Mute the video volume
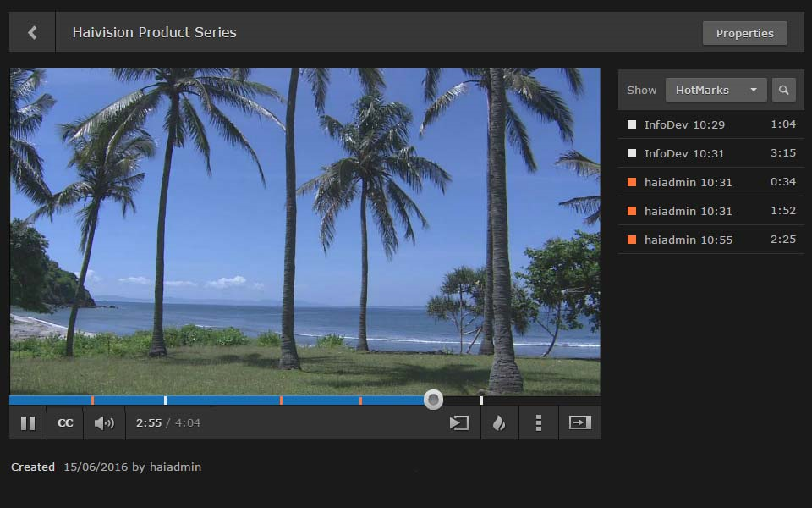The width and height of the screenshot is (812, 508). pos(104,423)
